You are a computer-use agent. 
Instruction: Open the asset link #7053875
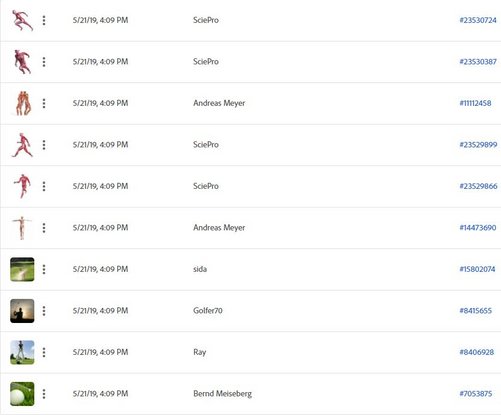coord(476,394)
